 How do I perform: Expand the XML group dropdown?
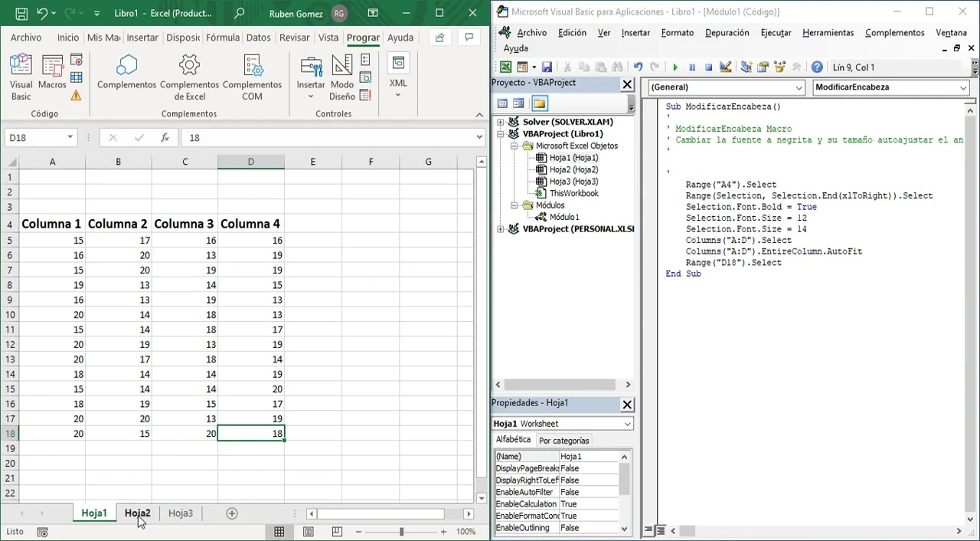[398, 77]
